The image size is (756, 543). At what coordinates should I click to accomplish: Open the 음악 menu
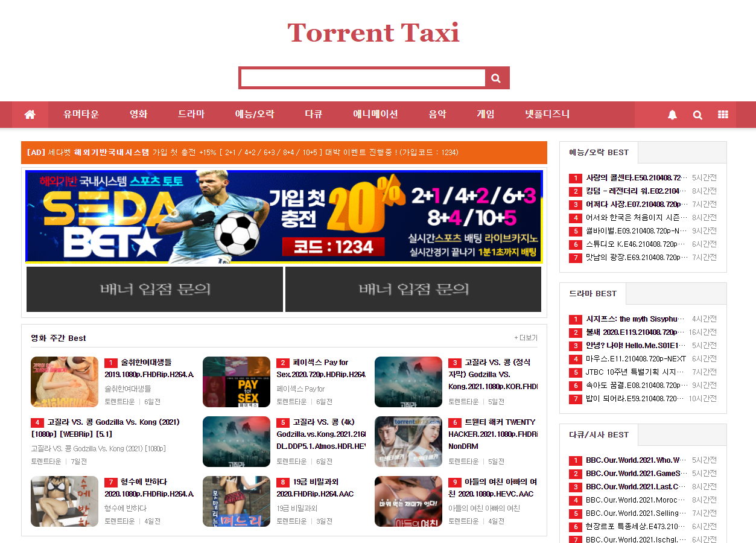point(437,115)
